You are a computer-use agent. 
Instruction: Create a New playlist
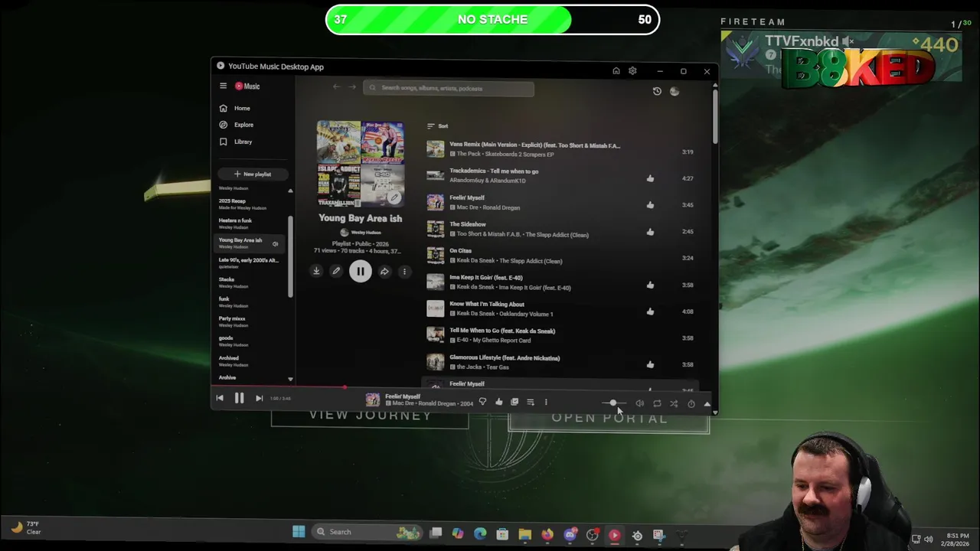point(253,174)
